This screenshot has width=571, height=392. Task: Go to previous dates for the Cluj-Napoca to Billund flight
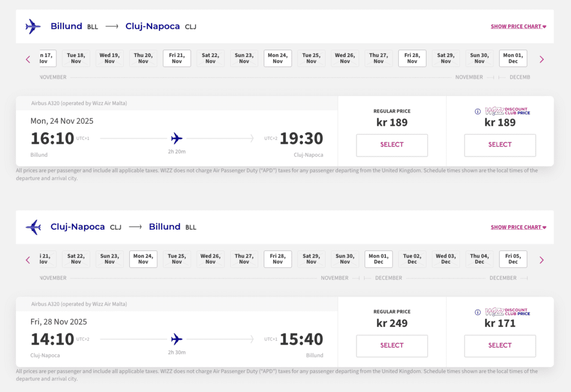[x=28, y=260]
